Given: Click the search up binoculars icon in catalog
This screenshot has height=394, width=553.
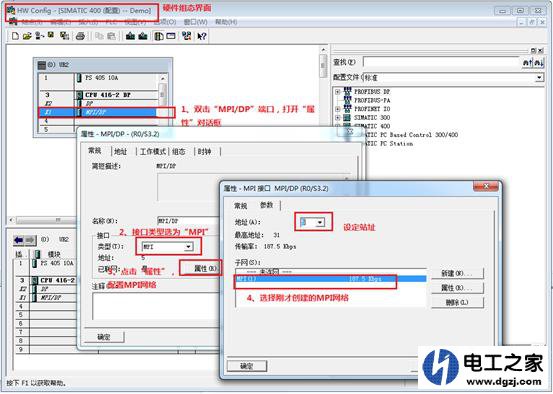Looking at the screenshot, I should click(527, 62).
